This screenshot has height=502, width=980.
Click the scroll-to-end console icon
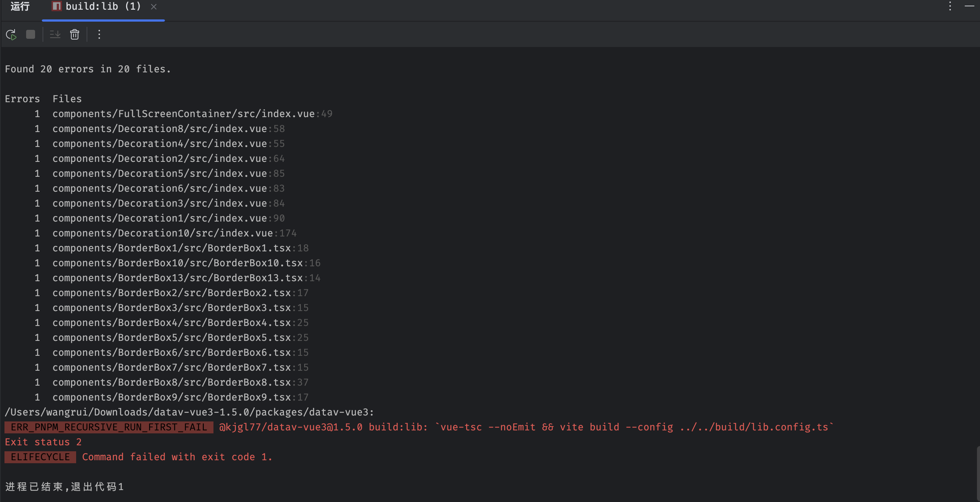[x=55, y=34]
